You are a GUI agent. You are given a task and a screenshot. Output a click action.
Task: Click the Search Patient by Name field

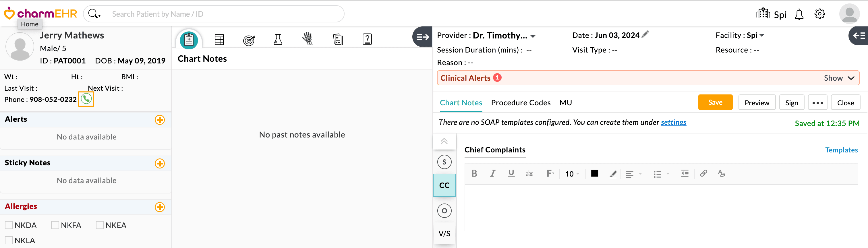pos(223,14)
